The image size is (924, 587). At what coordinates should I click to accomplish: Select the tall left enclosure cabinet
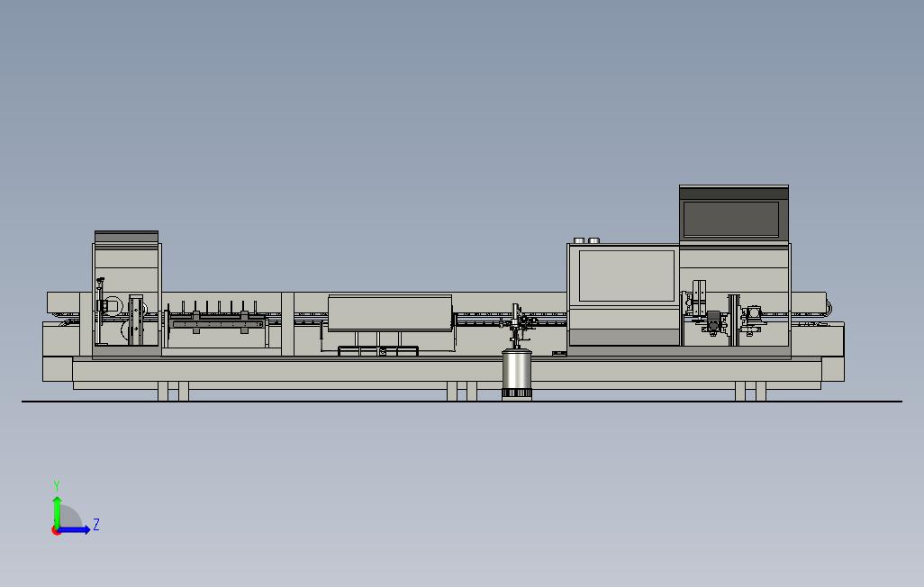click(127, 294)
